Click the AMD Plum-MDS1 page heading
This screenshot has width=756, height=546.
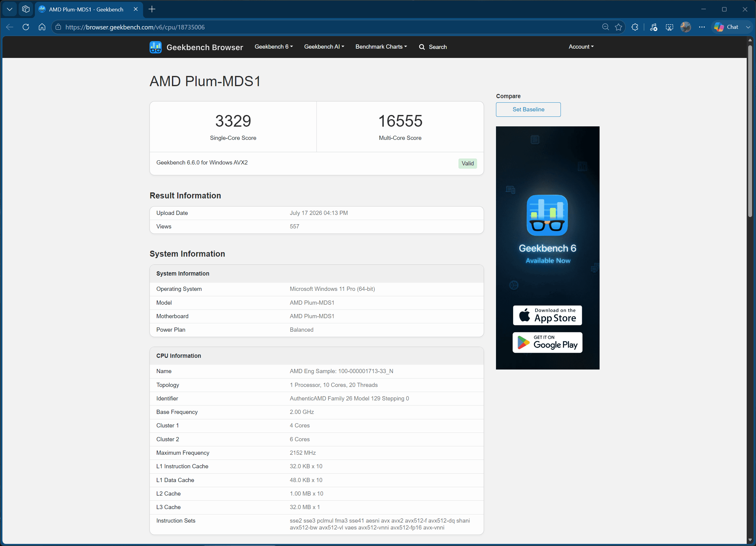205,81
